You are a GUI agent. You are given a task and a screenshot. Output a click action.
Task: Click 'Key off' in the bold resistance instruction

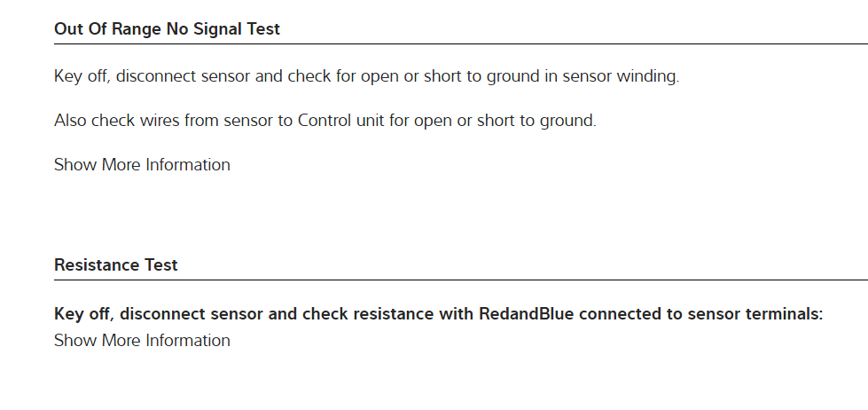click(82, 314)
